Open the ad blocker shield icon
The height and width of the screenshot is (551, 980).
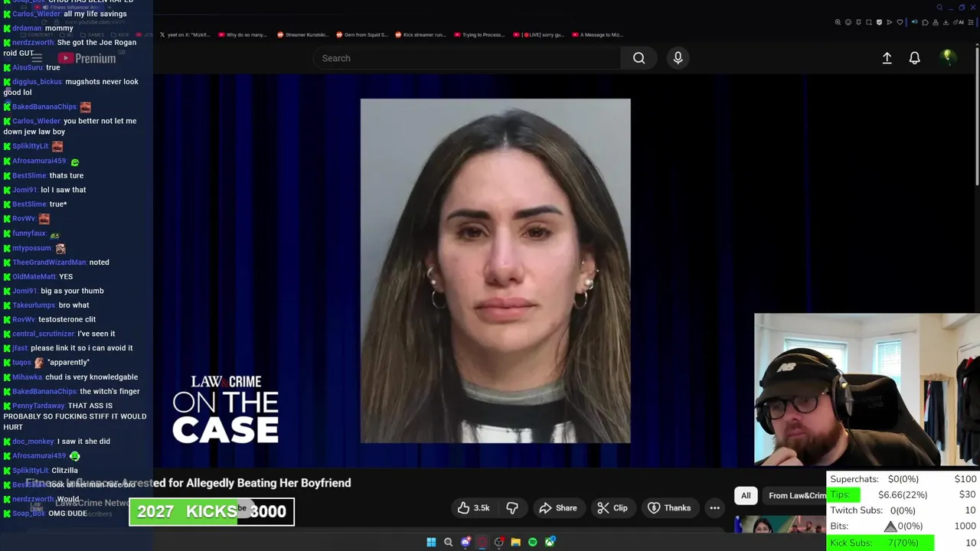879,22
